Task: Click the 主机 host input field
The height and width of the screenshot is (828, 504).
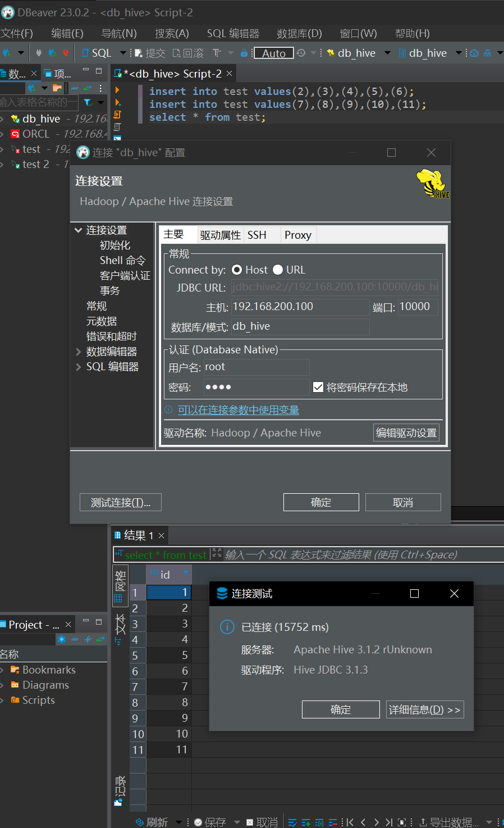Action: (x=300, y=307)
